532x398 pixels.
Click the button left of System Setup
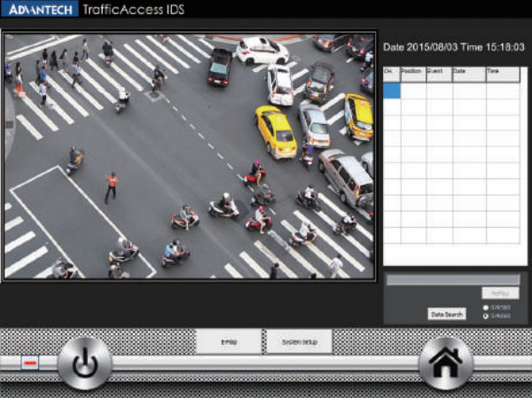pos(229,341)
